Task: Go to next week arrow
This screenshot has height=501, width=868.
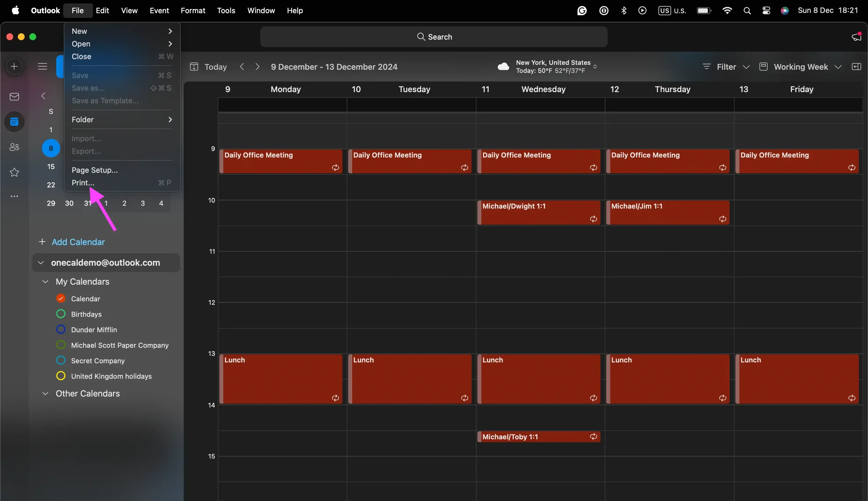Action: click(257, 67)
